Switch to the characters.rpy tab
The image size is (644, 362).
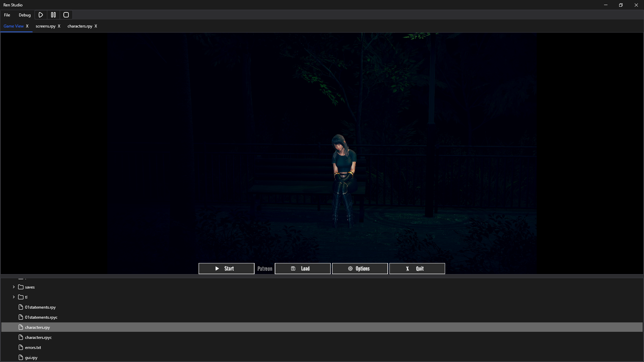point(80,26)
